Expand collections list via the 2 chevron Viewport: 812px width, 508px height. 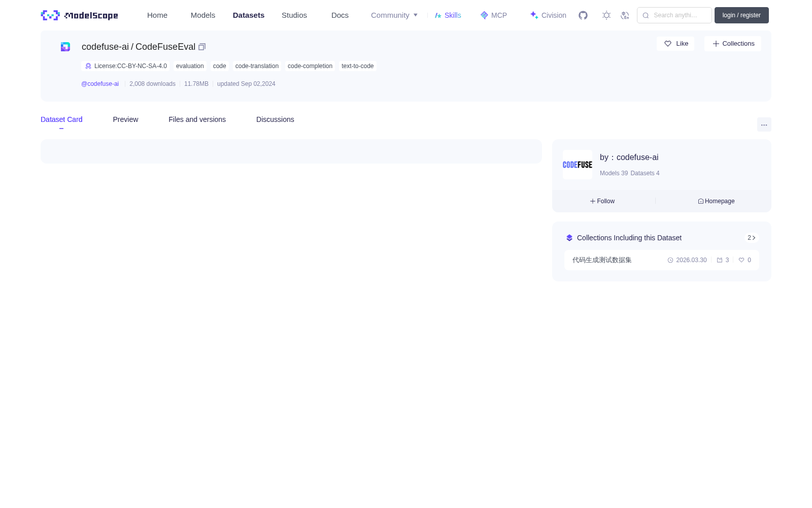tap(752, 238)
